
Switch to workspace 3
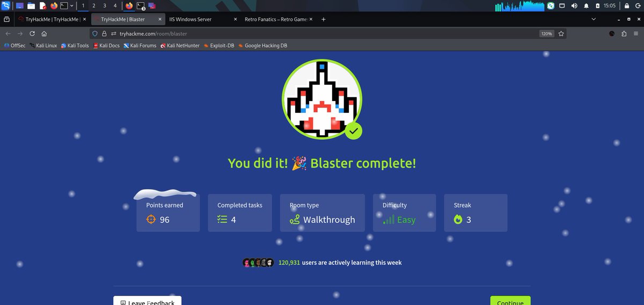tap(104, 6)
